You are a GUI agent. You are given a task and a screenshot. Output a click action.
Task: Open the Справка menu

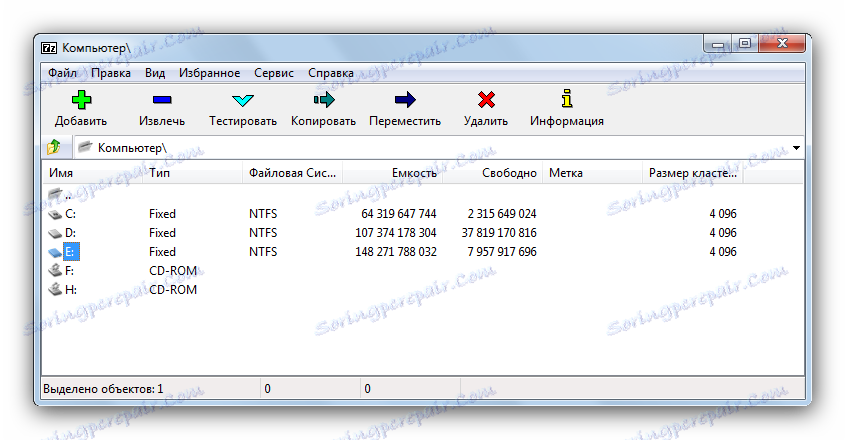click(331, 73)
